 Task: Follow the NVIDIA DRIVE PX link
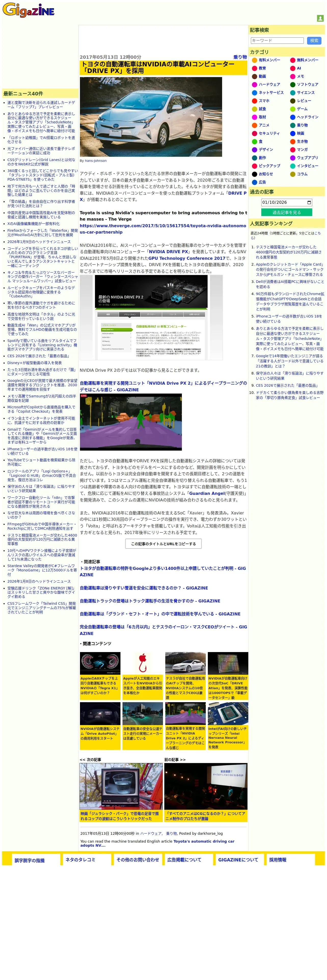(x=168, y=251)
